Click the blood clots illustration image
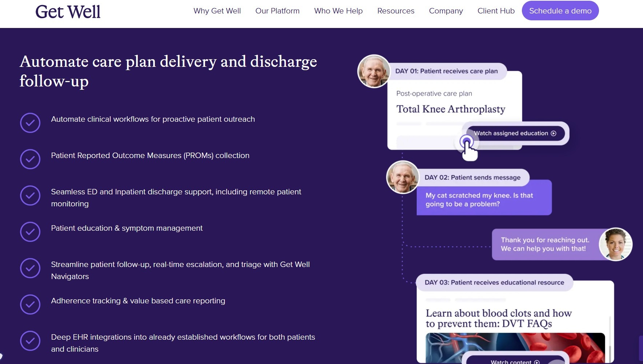643x364 pixels. (x=515, y=347)
